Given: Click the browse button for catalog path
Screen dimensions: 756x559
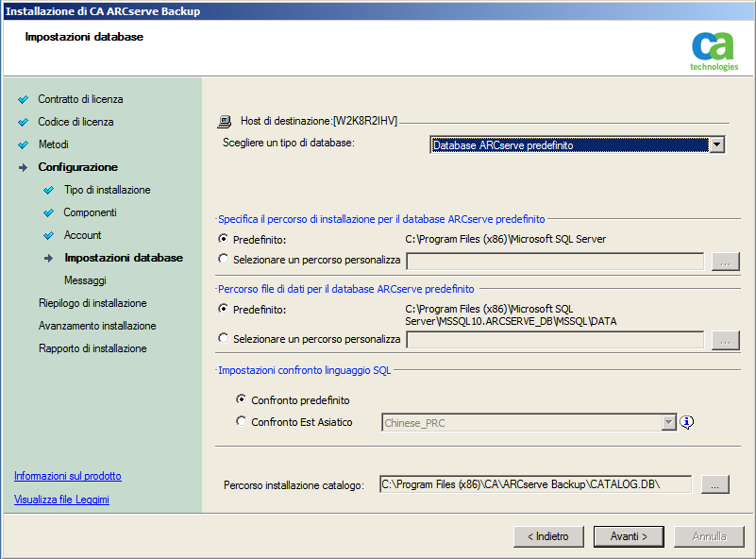Looking at the screenshot, I should coord(714,484).
